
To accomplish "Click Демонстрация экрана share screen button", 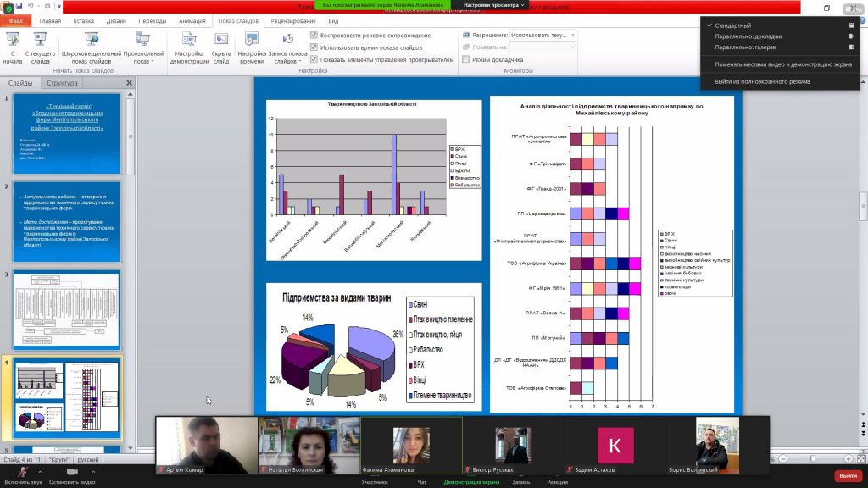I will 471,482.
